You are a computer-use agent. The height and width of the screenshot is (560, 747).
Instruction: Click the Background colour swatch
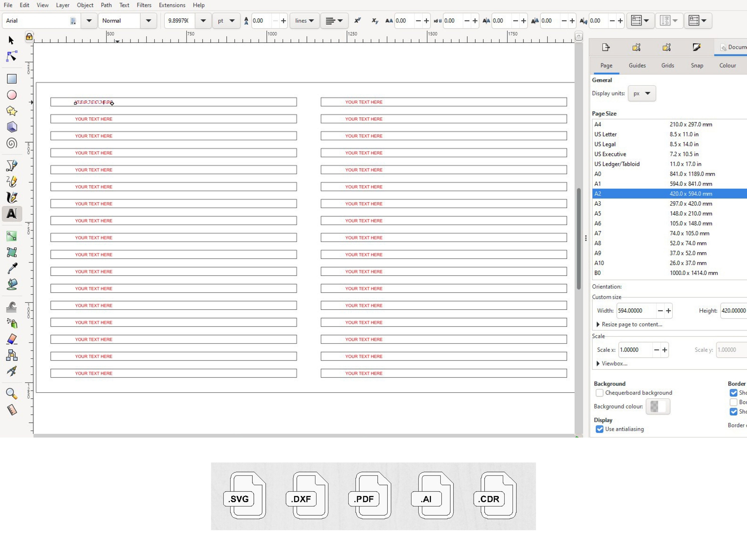658,406
